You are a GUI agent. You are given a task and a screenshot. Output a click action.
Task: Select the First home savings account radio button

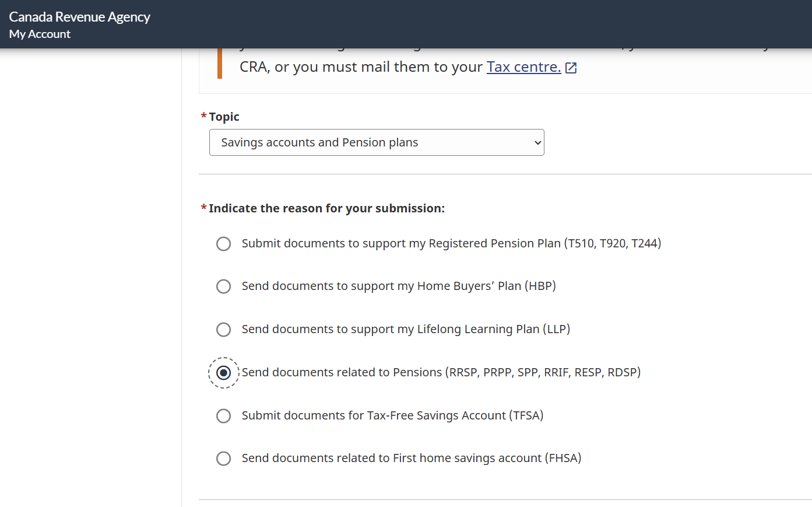(223, 459)
